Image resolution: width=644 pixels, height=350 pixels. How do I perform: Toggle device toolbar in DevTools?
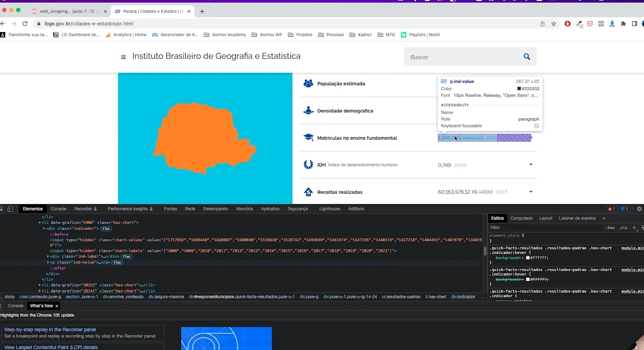[x=10, y=209]
